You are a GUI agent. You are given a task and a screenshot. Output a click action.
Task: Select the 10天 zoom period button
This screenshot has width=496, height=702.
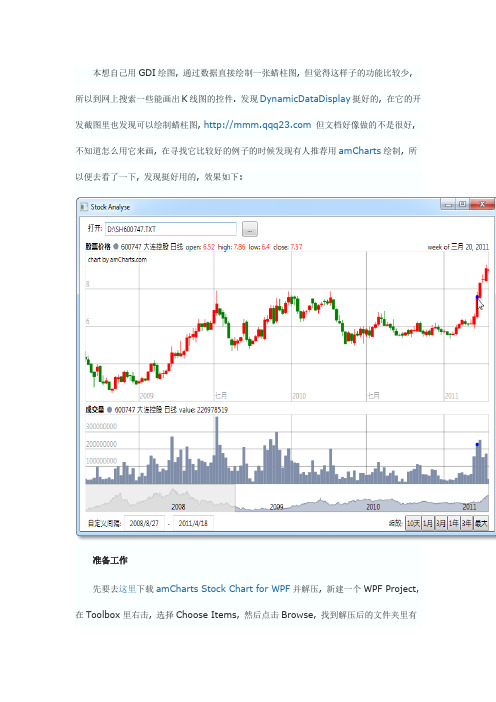click(413, 523)
